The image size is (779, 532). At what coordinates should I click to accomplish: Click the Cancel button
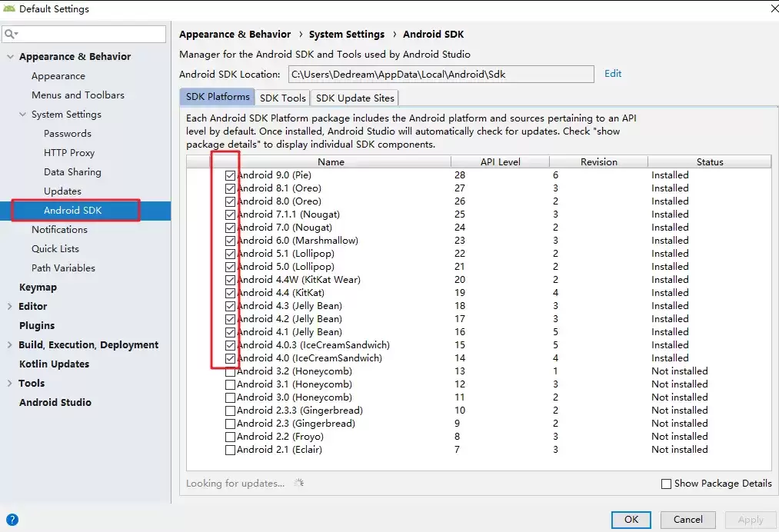click(688, 520)
